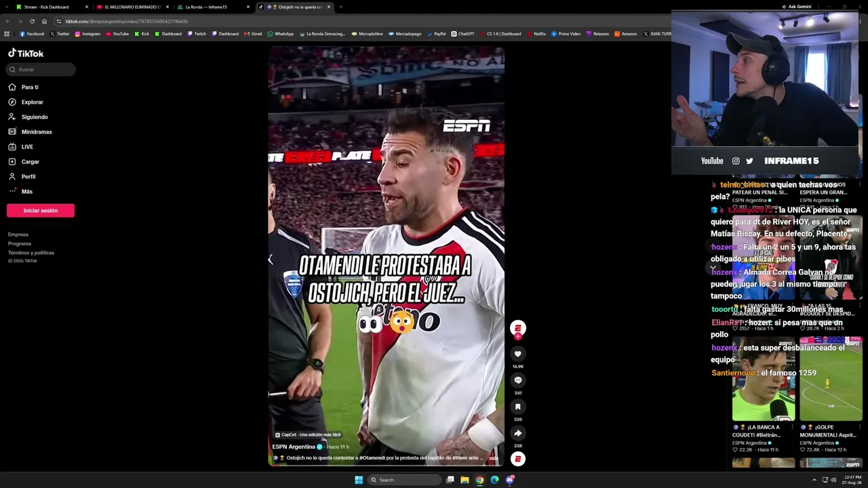Expand the Programa footer section

pos(20,243)
